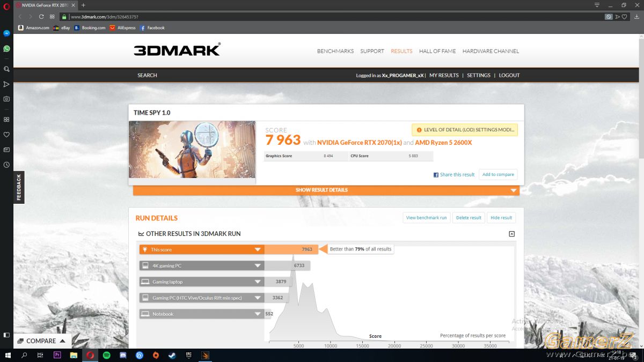This screenshot has width=644, height=362.
Task: Open Speed Dial from the address bar row
Action: (52, 17)
